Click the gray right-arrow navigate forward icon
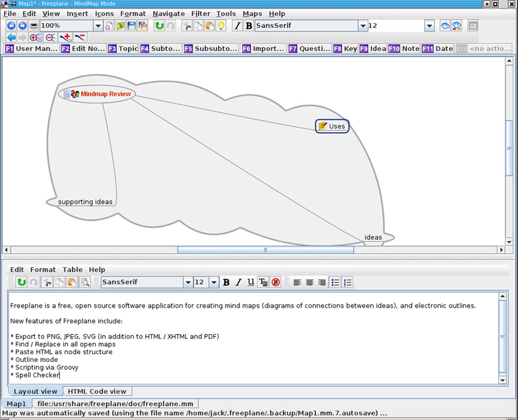Image resolution: width=518 pixels, height=420 pixels. [x=22, y=37]
